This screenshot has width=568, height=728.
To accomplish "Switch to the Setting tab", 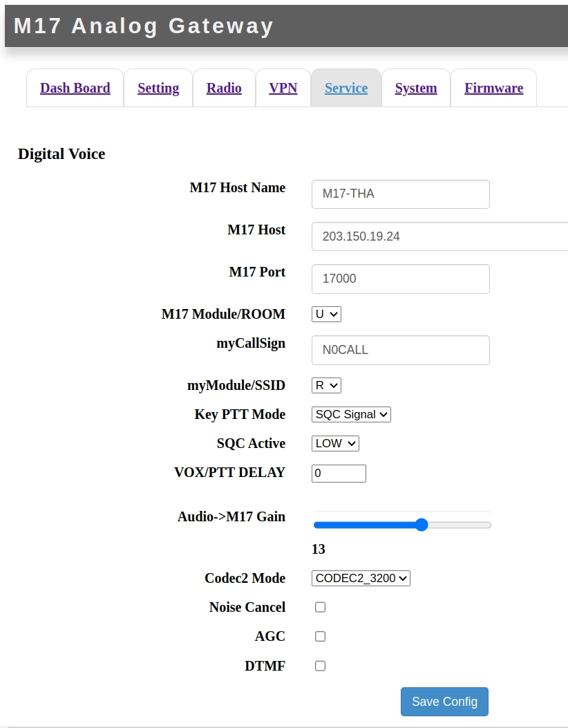I will [158, 88].
